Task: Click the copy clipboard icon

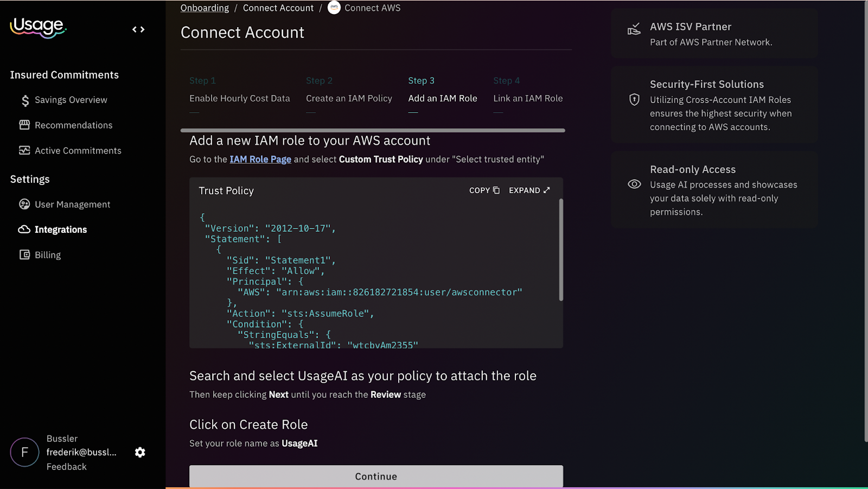Action: point(496,190)
